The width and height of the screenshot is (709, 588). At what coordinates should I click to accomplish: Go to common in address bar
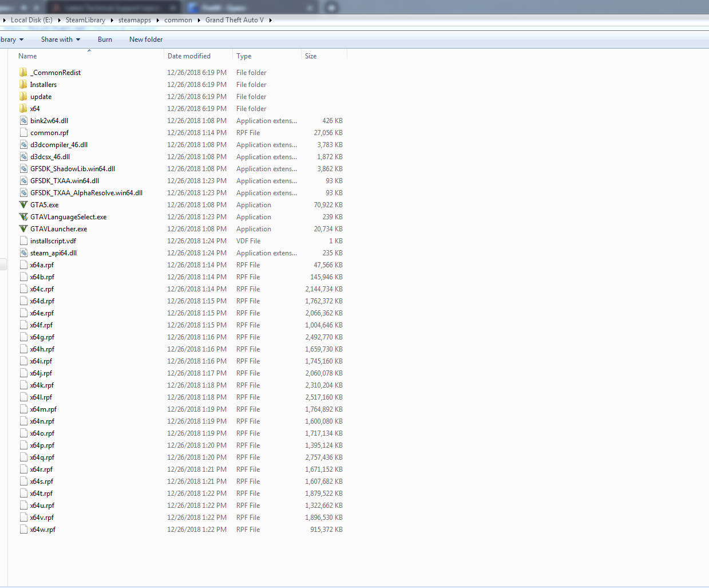click(x=178, y=20)
